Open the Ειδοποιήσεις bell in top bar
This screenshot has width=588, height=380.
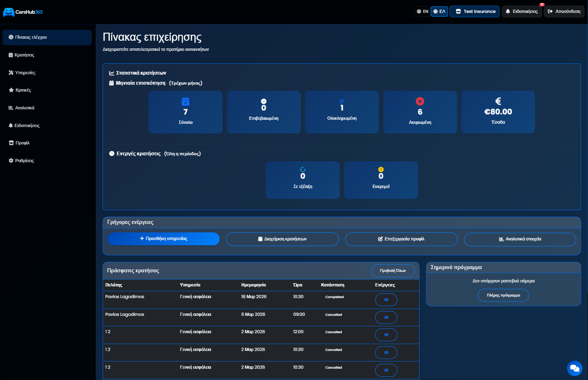point(521,11)
